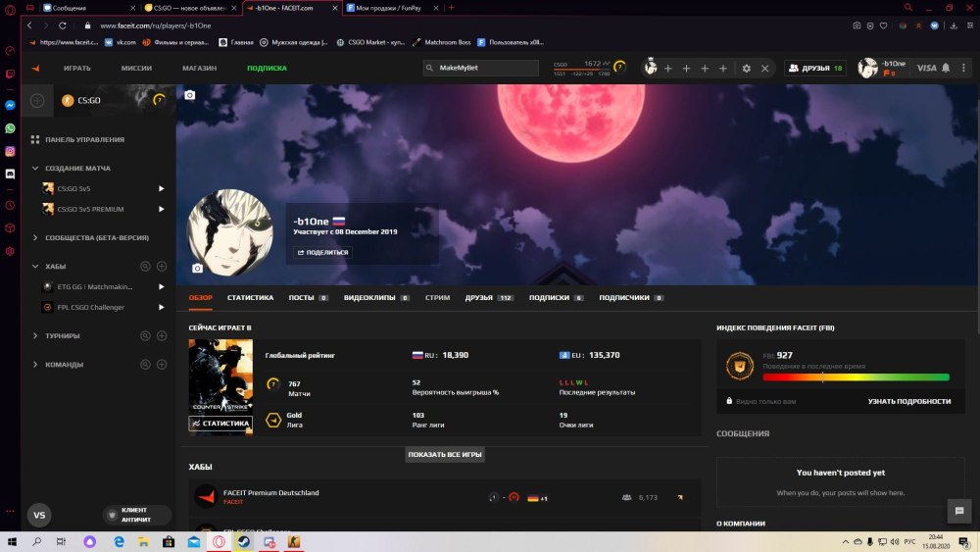Click the VS button at sidebar bottom
Image resolution: width=980 pixels, height=552 pixels.
39,515
